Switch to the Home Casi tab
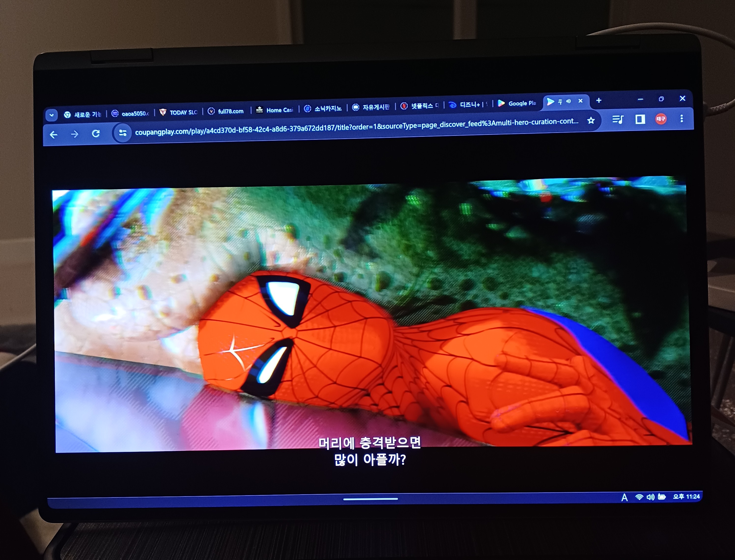The width and height of the screenshot is (735, 560). (274, 110)
